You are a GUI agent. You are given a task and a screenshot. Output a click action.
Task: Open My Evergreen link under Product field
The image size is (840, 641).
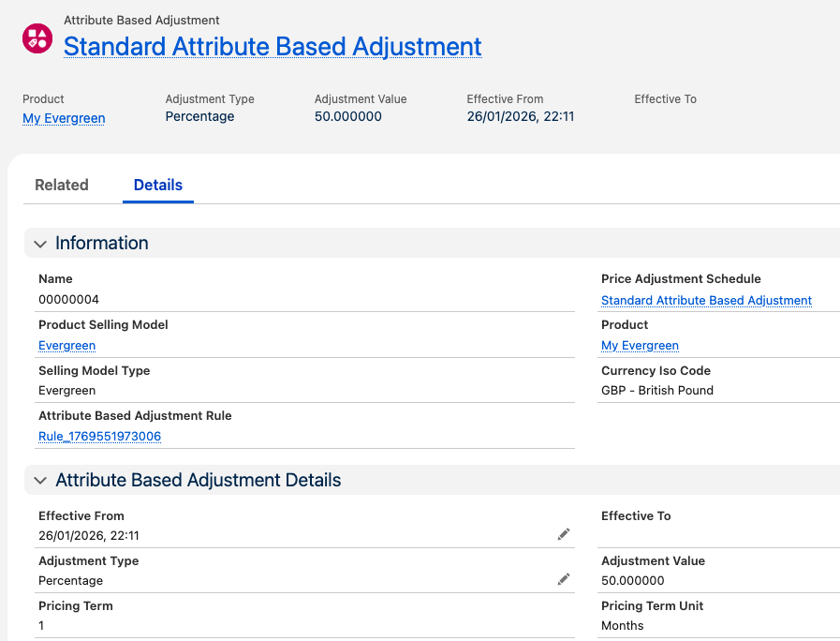click(640, 345)
